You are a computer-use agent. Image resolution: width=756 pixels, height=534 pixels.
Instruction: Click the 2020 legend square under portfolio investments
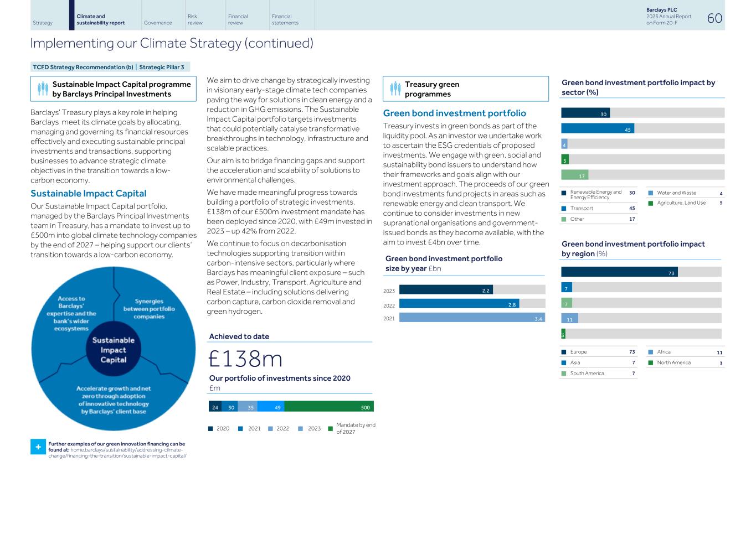tap(211, 428)
